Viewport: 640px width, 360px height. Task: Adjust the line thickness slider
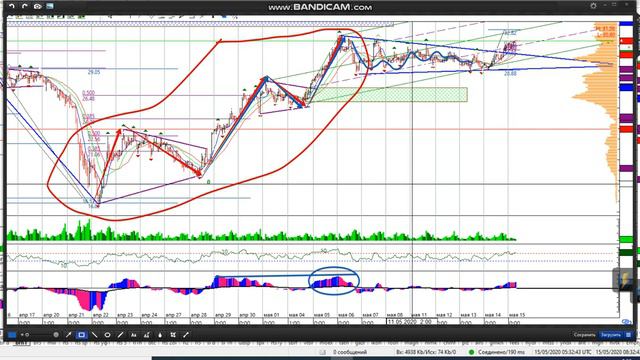pyautogui.click(x=40, y=335)
